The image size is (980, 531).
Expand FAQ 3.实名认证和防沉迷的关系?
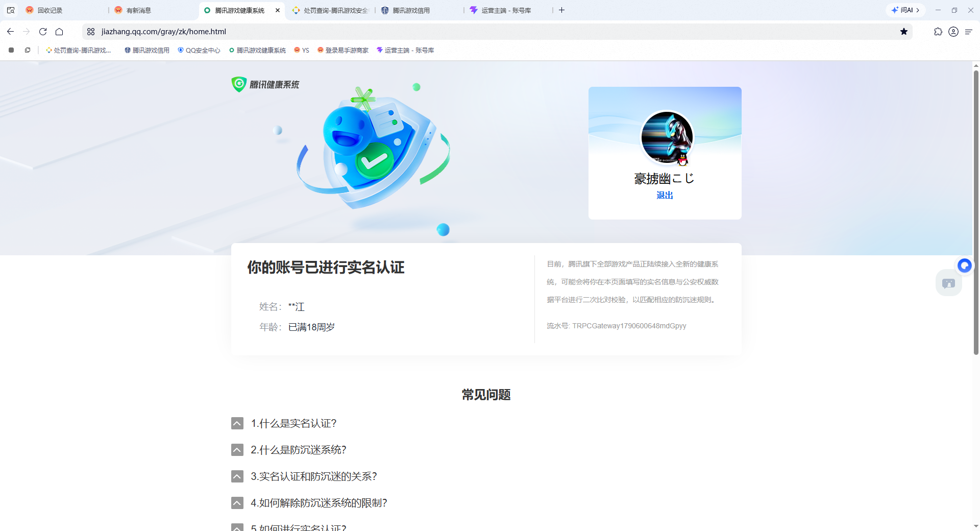pos(304,476)
